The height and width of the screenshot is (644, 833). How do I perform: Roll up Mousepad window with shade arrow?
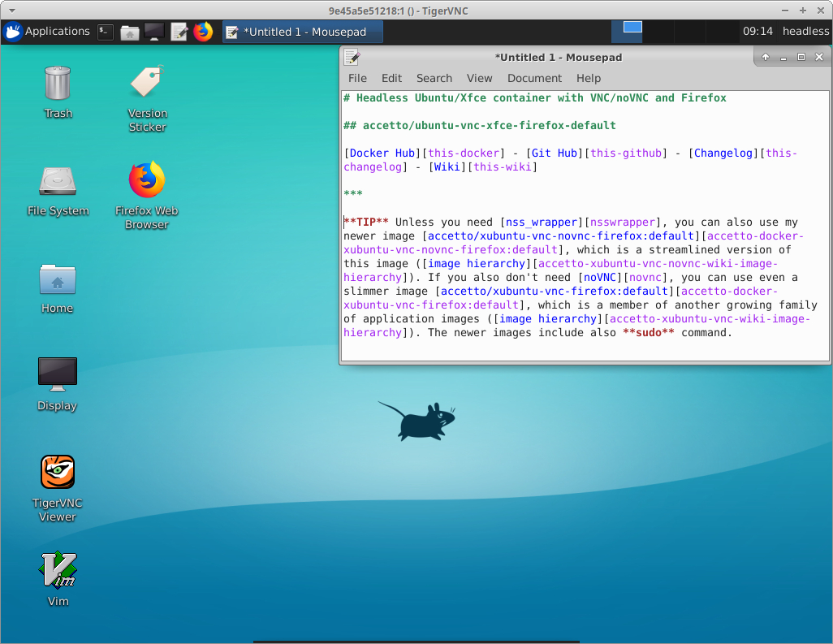click(766, 57)
